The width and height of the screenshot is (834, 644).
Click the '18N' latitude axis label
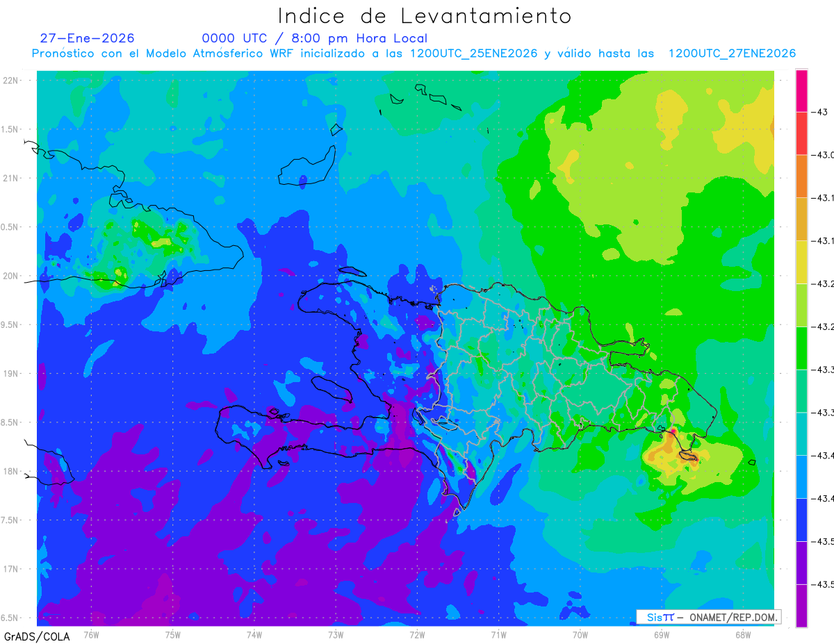(12, 471)
